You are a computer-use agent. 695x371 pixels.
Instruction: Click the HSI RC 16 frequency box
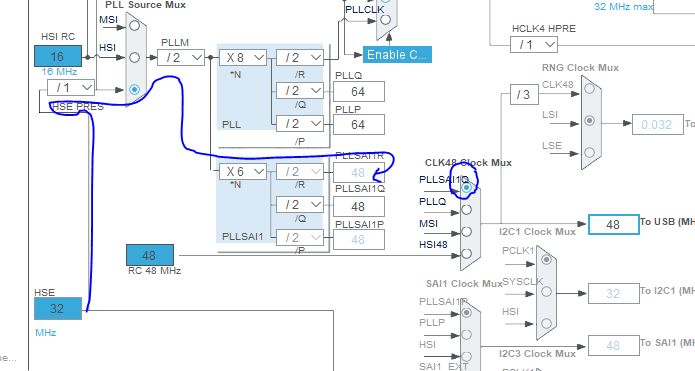[58, 56]
